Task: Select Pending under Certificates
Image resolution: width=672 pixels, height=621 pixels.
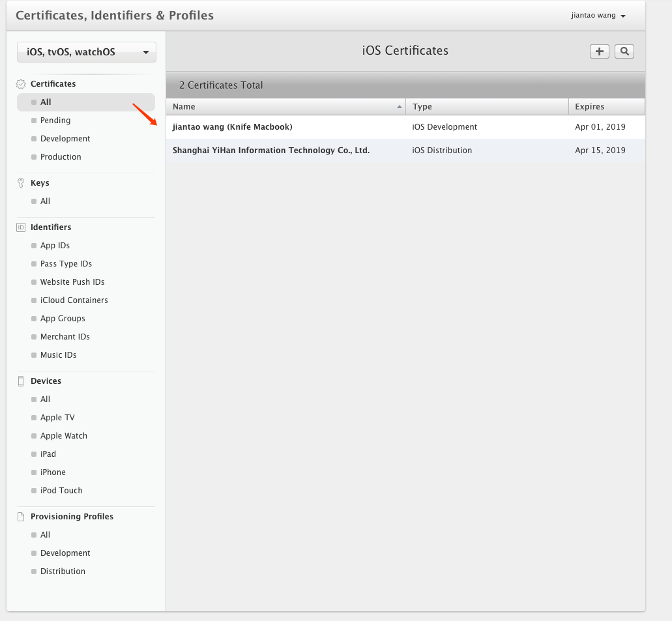Action: pos(55,121)
